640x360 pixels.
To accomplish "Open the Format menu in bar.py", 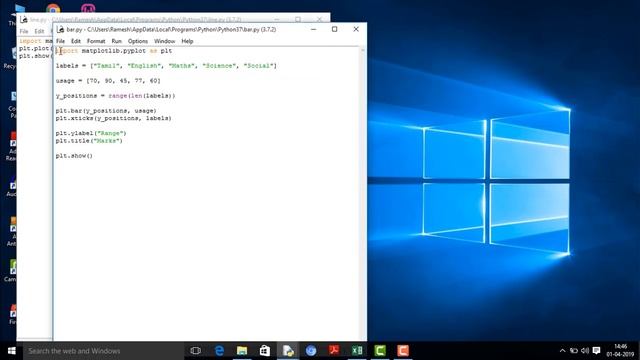I will pyautogui.click(x=96, y=41).
